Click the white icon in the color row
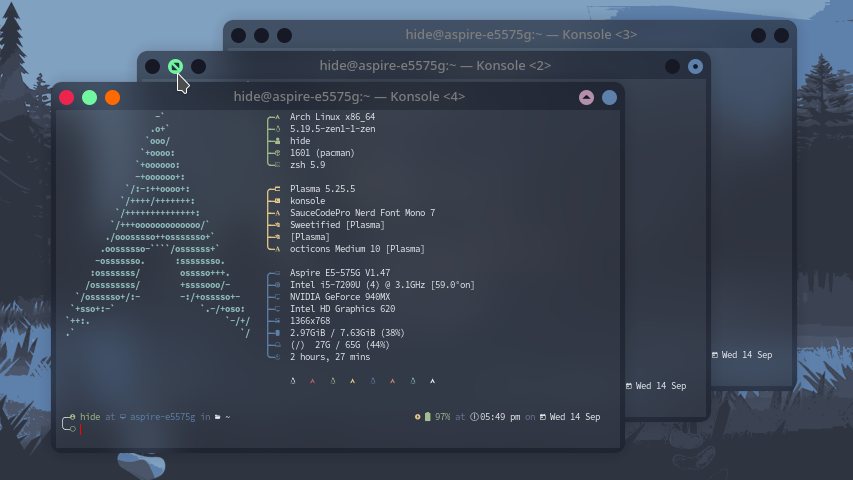The width and height of the screenshot is (853, 480). tap(432, 381)
